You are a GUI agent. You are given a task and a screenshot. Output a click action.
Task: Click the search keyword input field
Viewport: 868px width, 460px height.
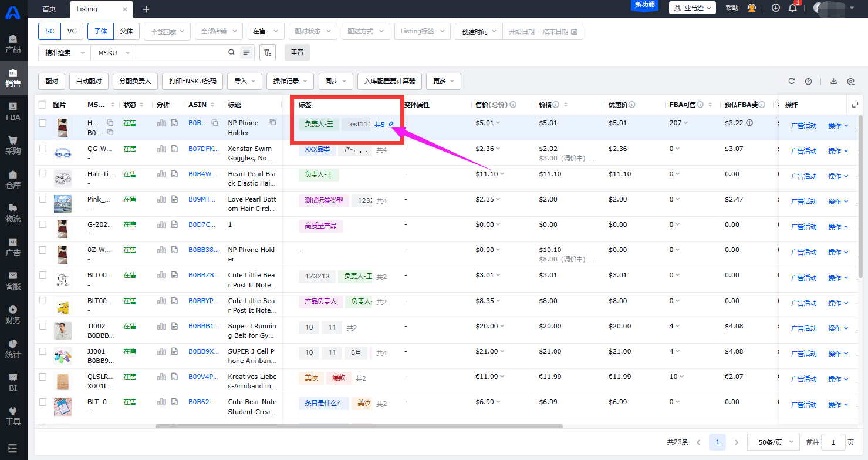pyautogui.click(x=181, y=52)
